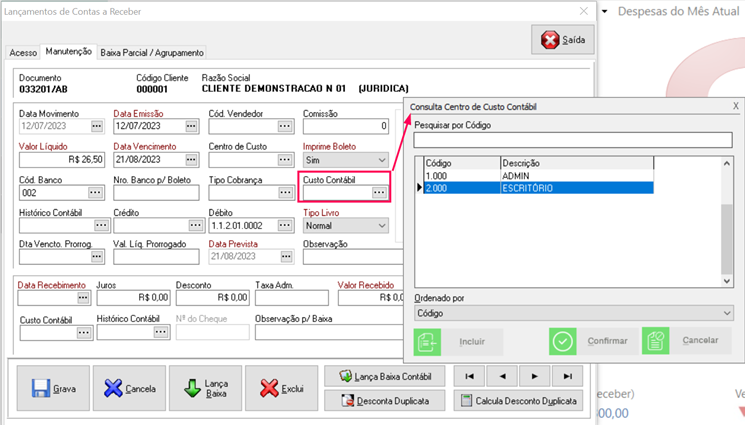Click Desconta Duplicata button
The width and height of the screenshot is (745, 425).
pyautogui.click(x=385, y=401)
